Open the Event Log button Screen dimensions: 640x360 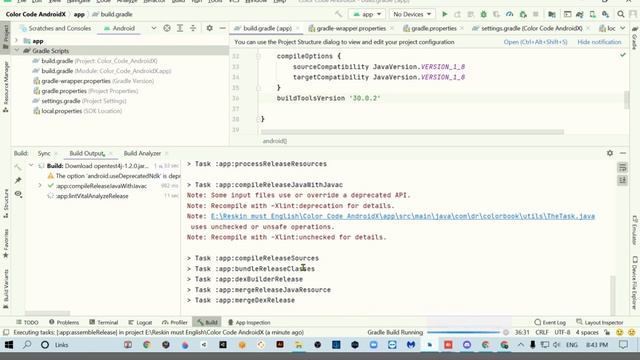[550, 322]
